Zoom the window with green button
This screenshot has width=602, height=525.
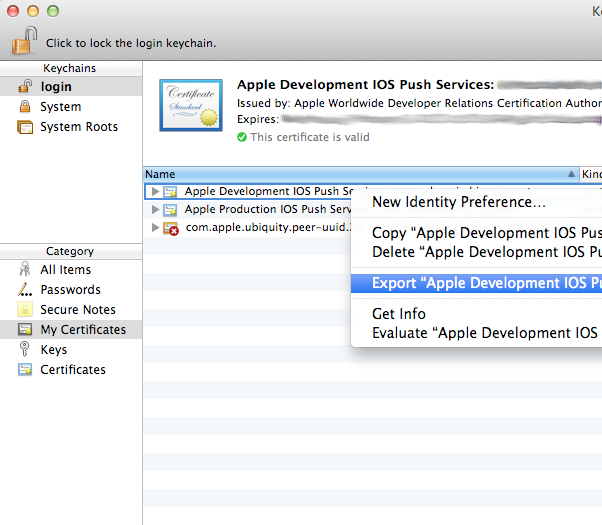[53, 11]
